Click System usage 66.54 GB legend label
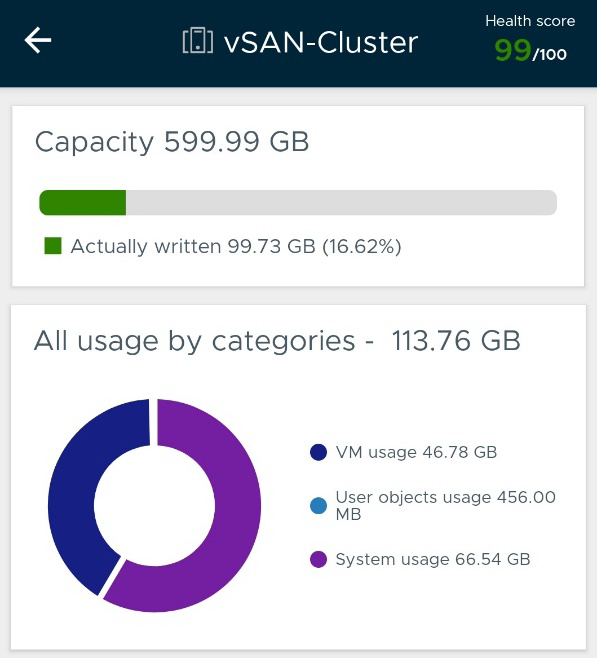Screen dimensions: 597x658 coord(433,559)
